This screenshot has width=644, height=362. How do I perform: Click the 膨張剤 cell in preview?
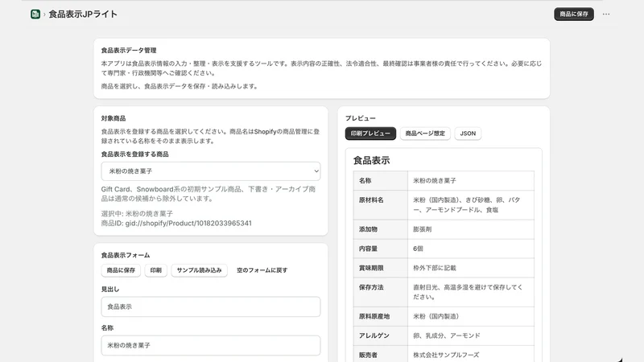pos(471,229)
